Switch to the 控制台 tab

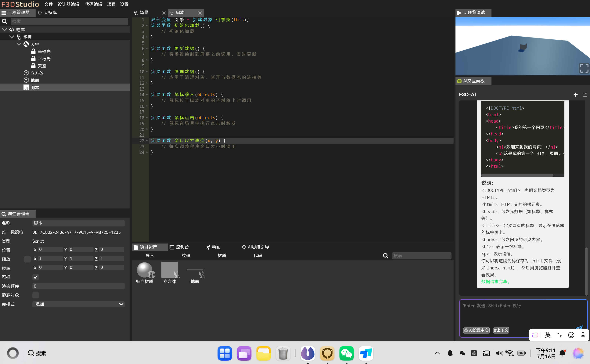(179, 247)
